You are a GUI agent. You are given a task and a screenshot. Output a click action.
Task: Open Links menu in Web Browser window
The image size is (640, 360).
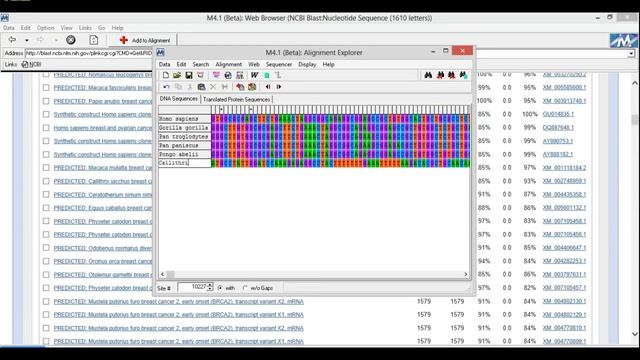tap(85, 28)
